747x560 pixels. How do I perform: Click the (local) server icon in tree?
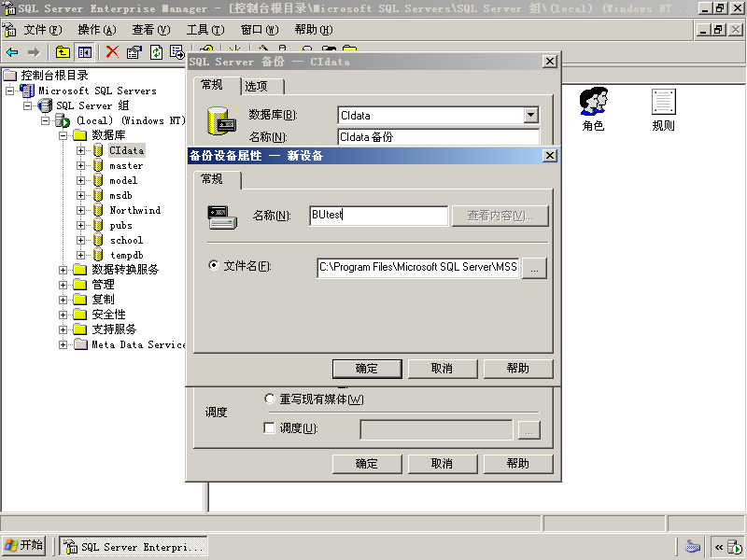(x=63, y=120)
